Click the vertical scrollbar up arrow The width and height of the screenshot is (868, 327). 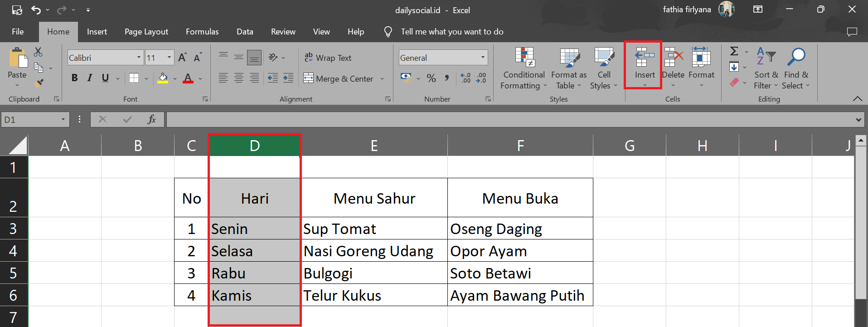click(x=861, y=141)
